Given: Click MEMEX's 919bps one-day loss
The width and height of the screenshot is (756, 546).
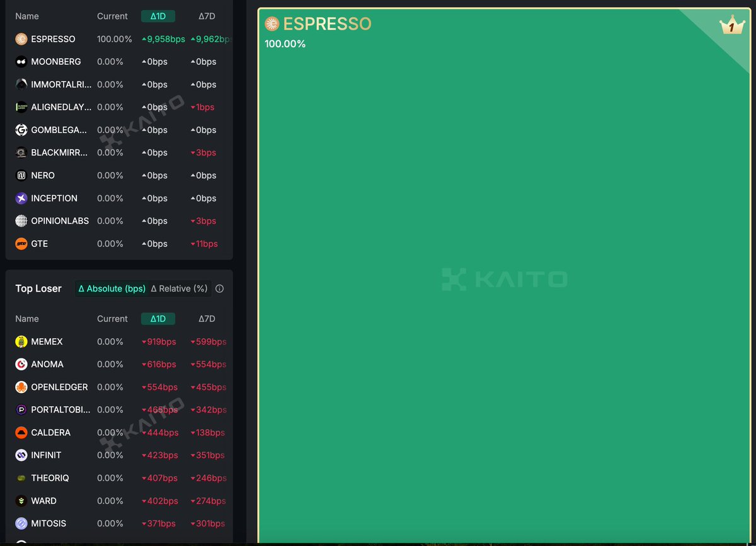Looking at the screenshot, I should pyautogui.click(x=159, y=341).
